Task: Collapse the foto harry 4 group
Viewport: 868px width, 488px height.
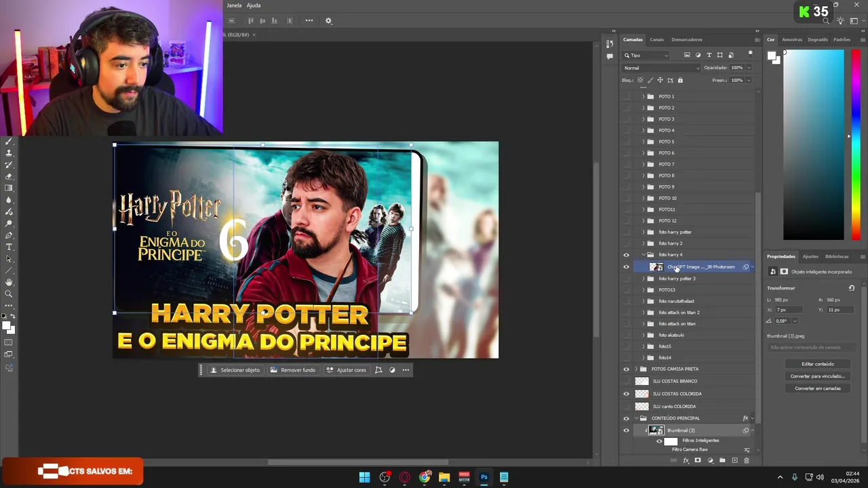Action: click(x=643, y=255)
